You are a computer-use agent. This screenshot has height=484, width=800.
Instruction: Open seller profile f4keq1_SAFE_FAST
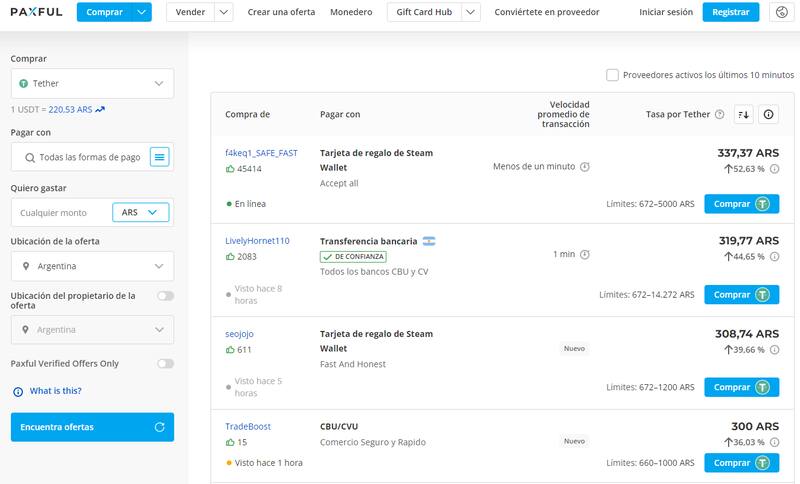261,153
